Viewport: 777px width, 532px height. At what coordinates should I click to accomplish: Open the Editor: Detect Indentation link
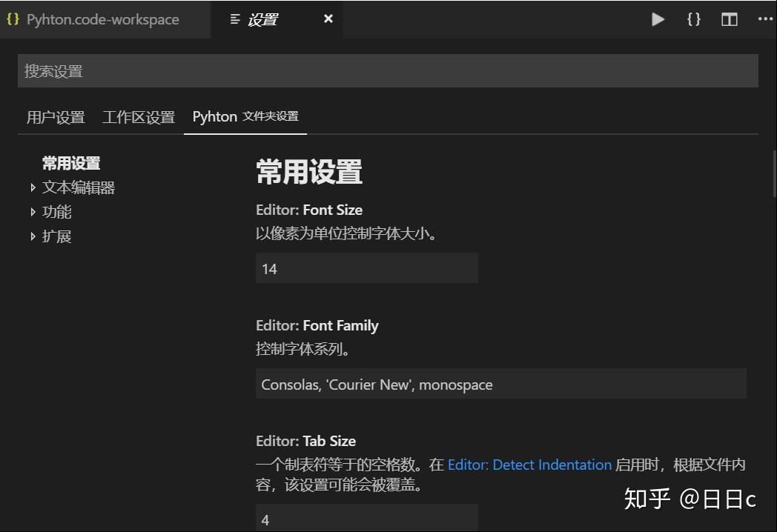[x=529, y=465]
